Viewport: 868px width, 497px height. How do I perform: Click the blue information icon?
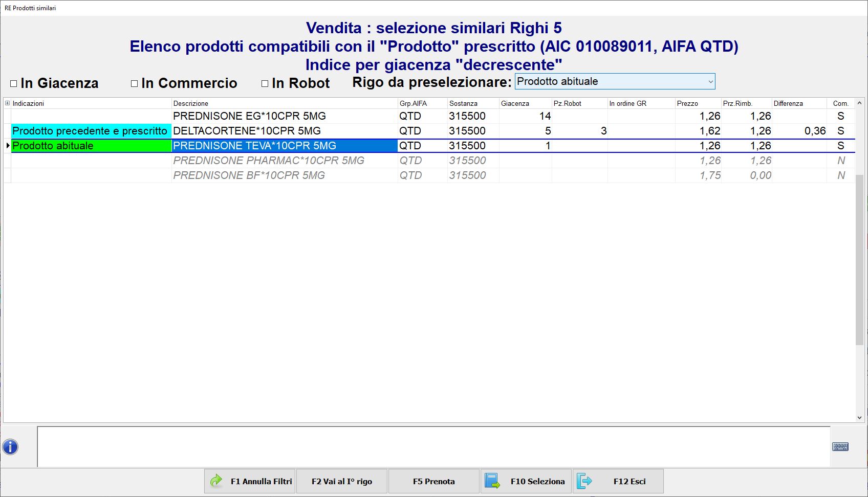[x=10, y=447]
